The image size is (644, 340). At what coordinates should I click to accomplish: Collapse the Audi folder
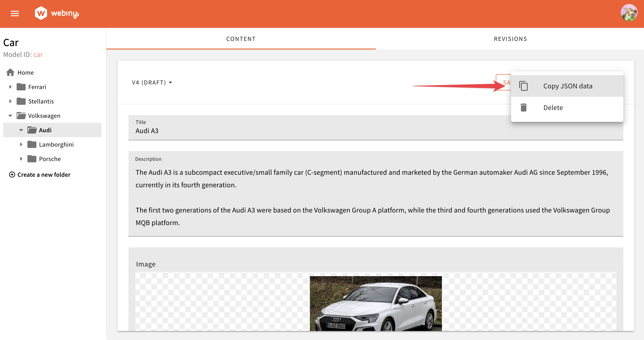point(21,130)
